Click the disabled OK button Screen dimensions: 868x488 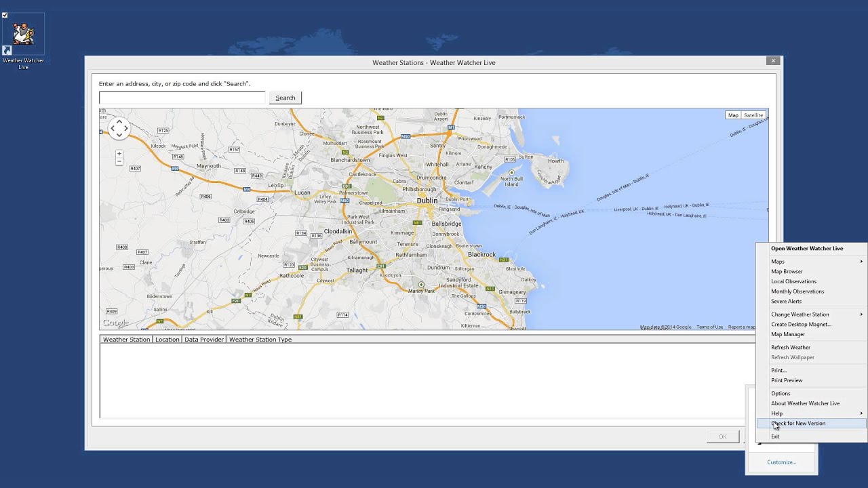pos(723,436)
